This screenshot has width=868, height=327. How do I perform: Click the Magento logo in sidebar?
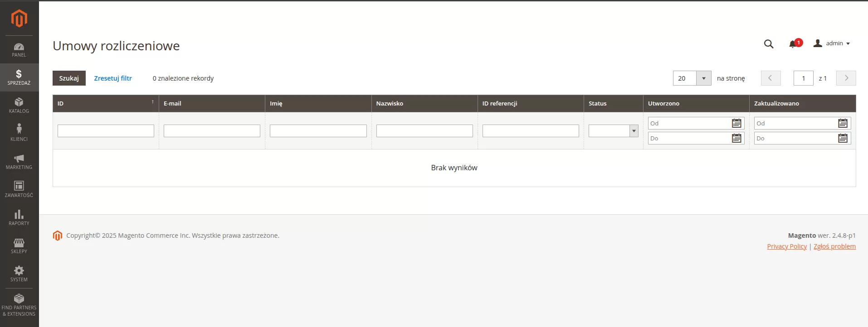pos(19,19)
